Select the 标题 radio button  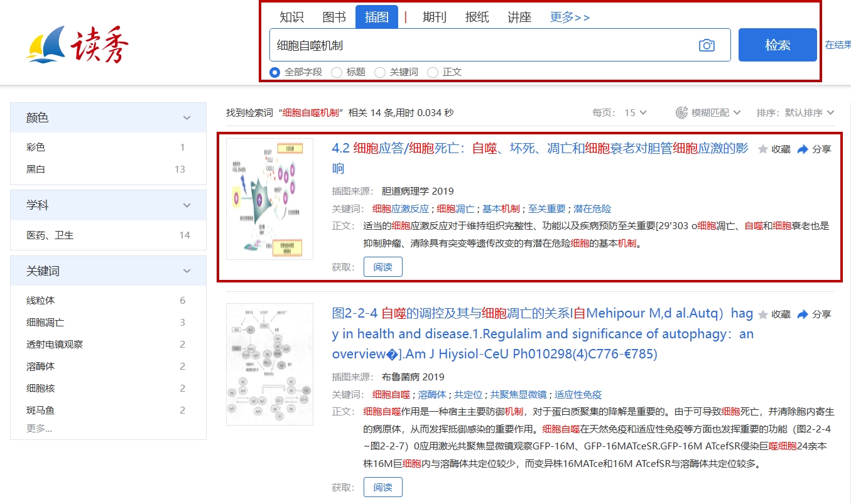click(x=337, y=72)
